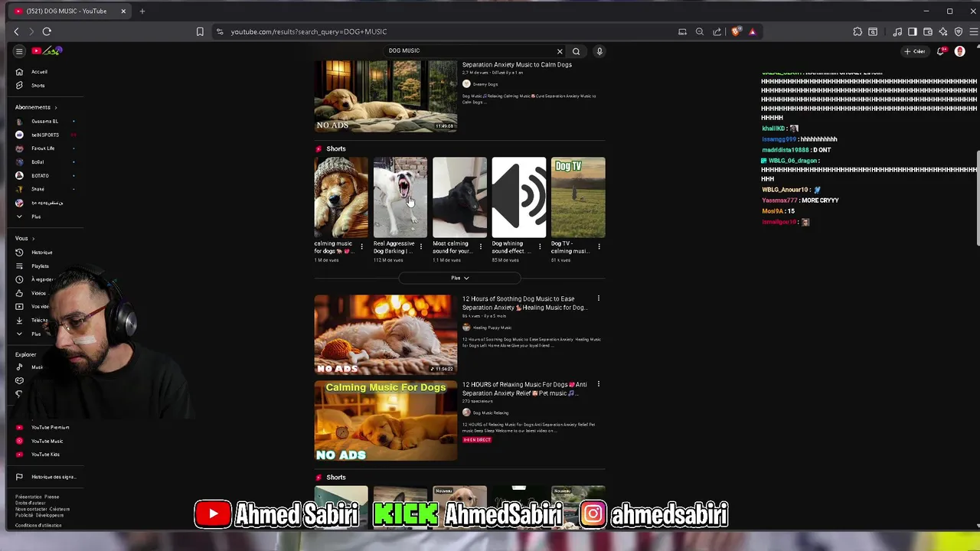The image size is (980, 551).
Task: Open the browser extensions puzzle icon
Action: [x=857, y=31]
